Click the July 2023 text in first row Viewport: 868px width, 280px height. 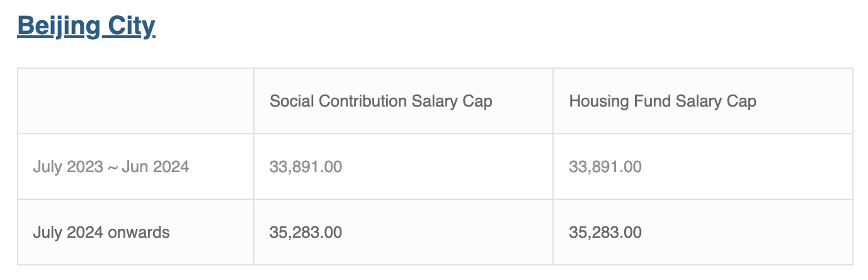(x=66, y=167)
